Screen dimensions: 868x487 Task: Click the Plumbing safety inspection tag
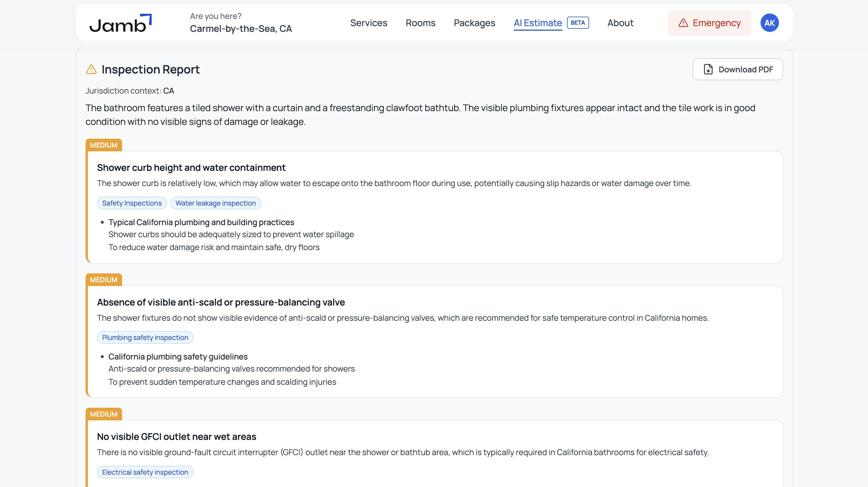pos(145,337)
